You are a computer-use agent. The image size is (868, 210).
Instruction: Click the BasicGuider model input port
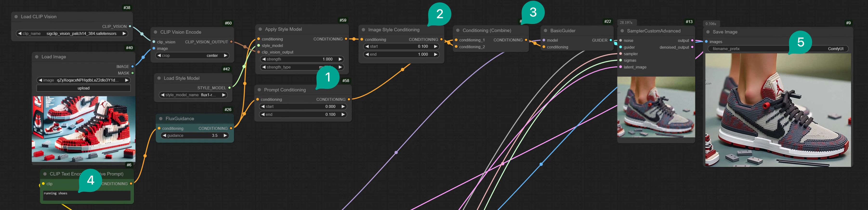click(544, 40)
